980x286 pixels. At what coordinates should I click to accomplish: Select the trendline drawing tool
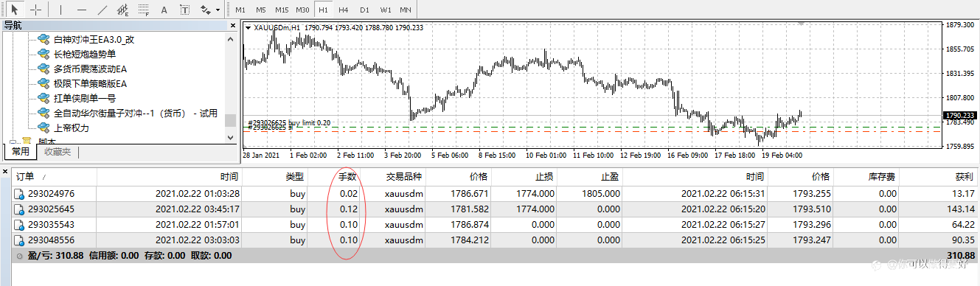(x=102, y=10)
